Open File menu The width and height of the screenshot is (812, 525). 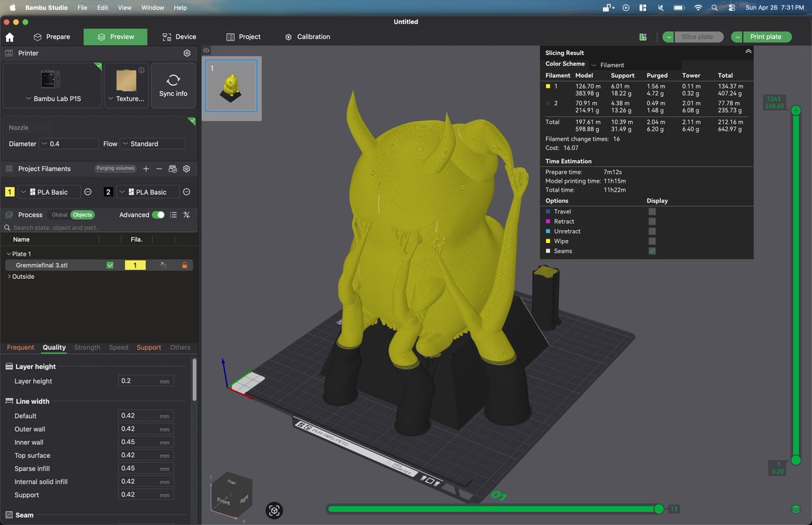[x=82, y=7]
